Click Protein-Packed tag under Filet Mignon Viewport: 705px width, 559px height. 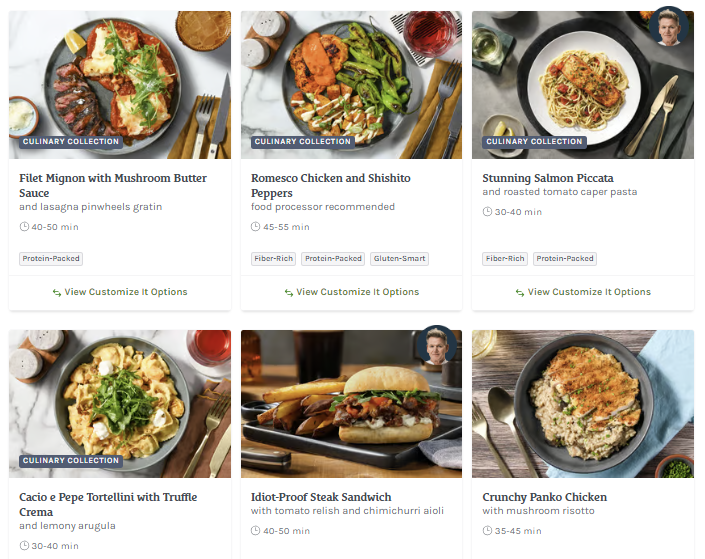click(x=51, y=258)
